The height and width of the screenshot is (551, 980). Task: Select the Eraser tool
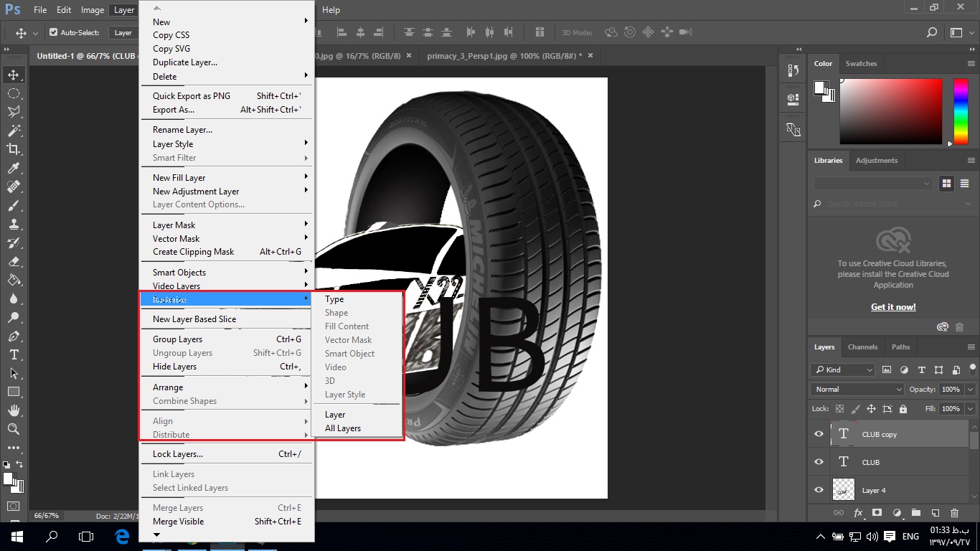(x=13, y=261)
